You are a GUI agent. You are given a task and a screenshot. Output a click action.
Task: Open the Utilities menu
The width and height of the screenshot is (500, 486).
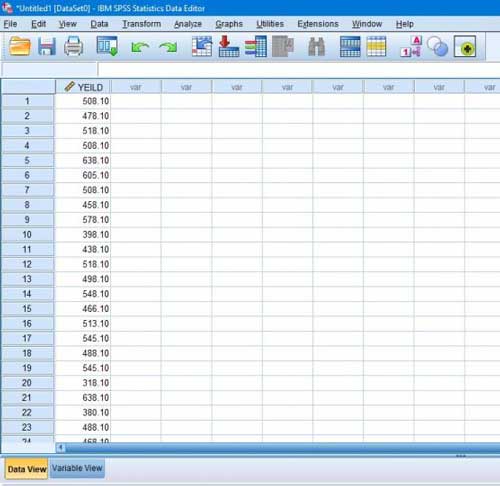[270, 24]
